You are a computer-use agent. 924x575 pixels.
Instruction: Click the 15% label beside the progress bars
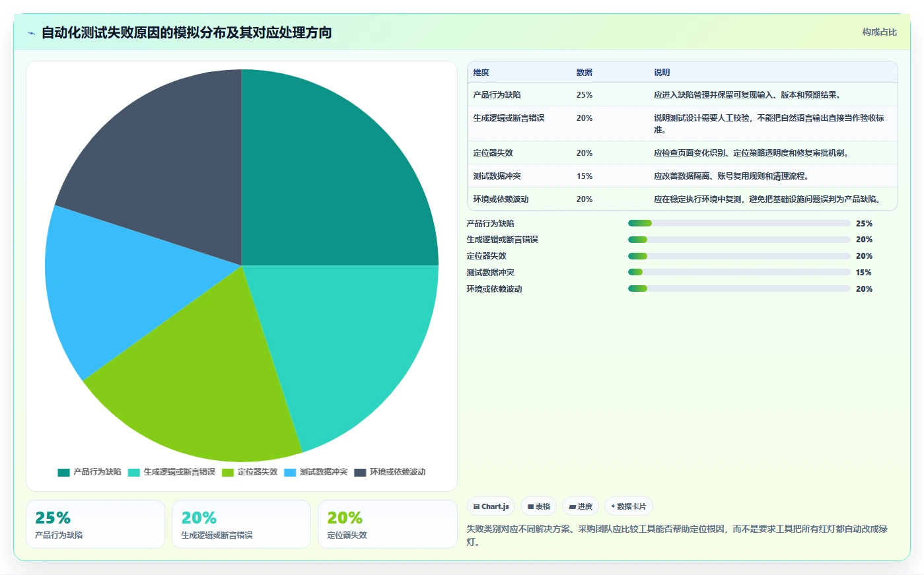864,273
